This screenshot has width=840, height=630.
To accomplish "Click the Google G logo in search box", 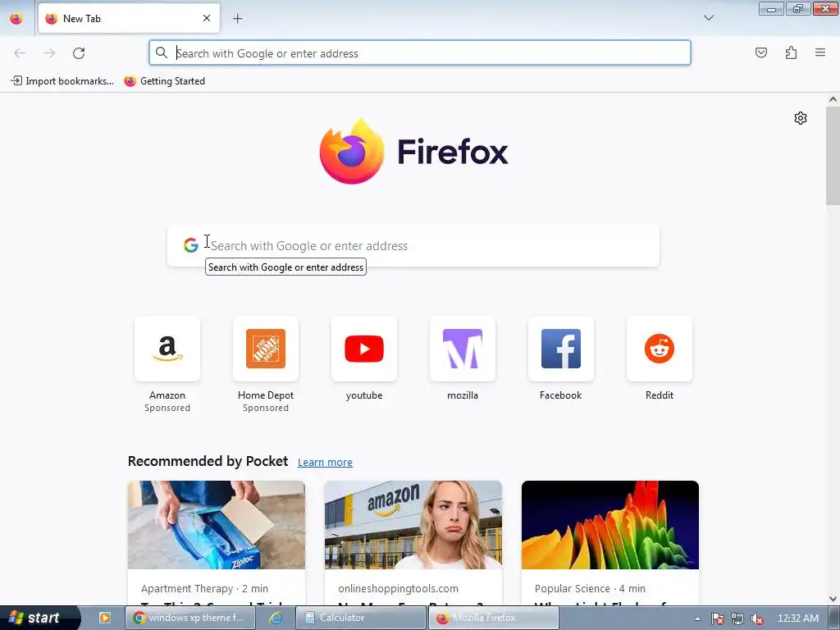I will pos(190,245).
